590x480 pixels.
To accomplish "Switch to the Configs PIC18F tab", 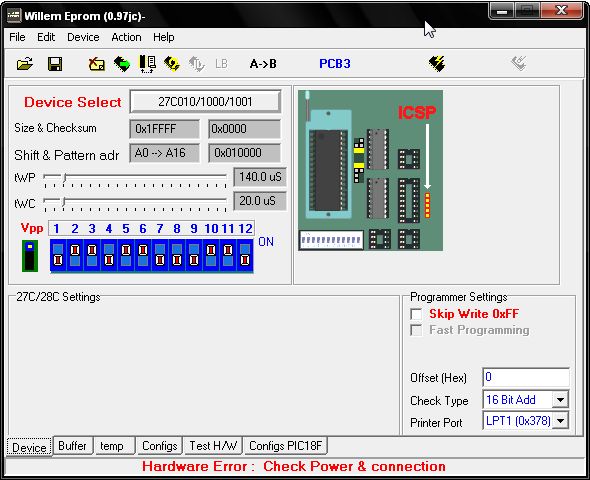I will click(286, 446).
